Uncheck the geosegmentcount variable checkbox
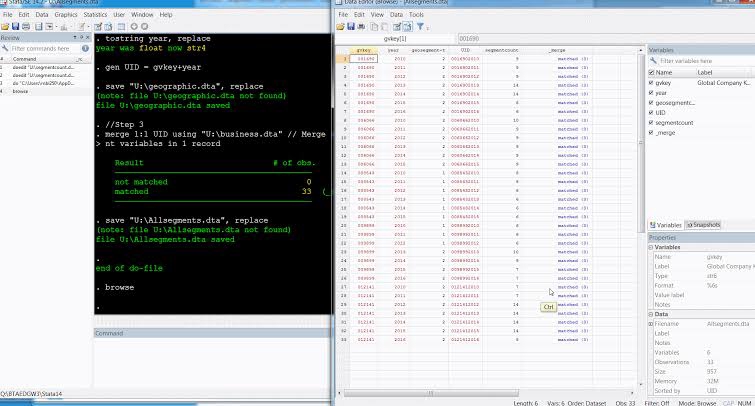Image resolution: width=755 pixels, height=406 pixels. click(651, 103)
